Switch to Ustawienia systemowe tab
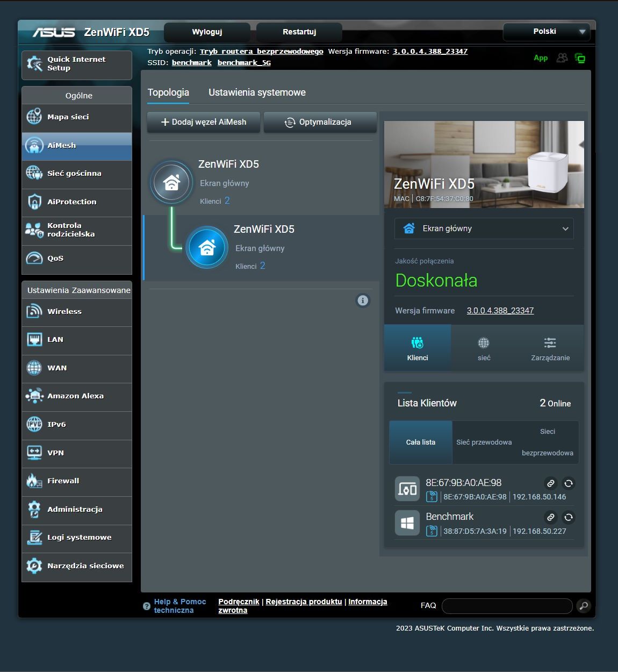Image resolution: width=618 pixels, height=672 pixels. point(257,92)
